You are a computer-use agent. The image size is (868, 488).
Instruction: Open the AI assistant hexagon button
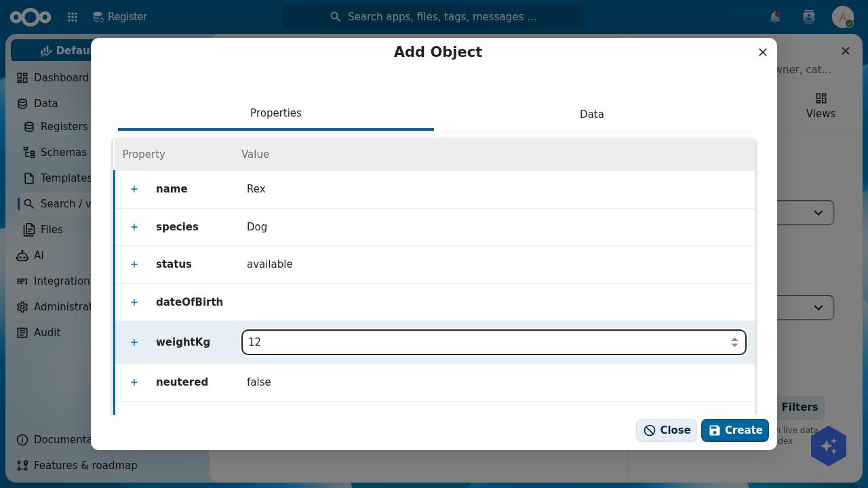pyautogui.click(x=829, y=446)
